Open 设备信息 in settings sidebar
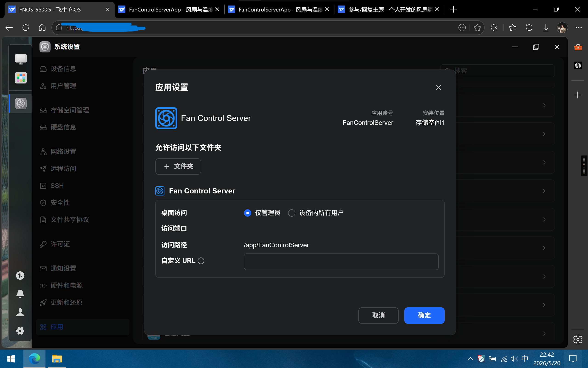The width and height of the screenshot is (588, 368). coord(83,69)
